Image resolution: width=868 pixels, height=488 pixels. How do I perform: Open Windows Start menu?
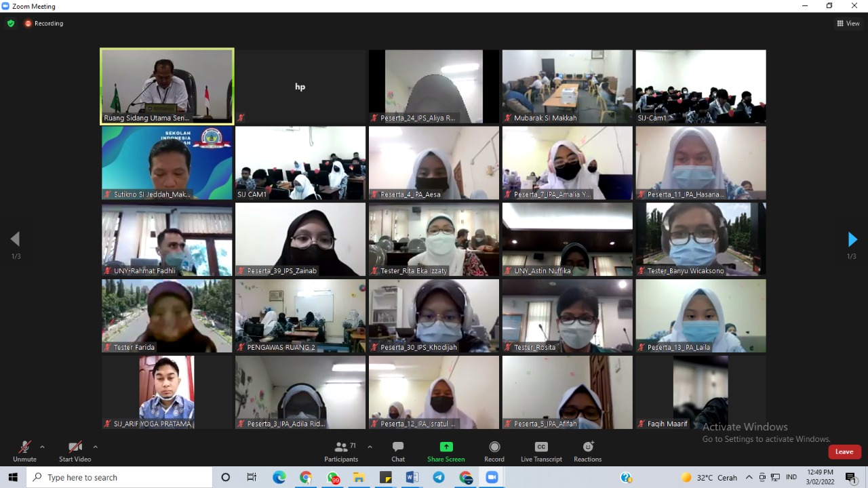(x=13, y=477)
